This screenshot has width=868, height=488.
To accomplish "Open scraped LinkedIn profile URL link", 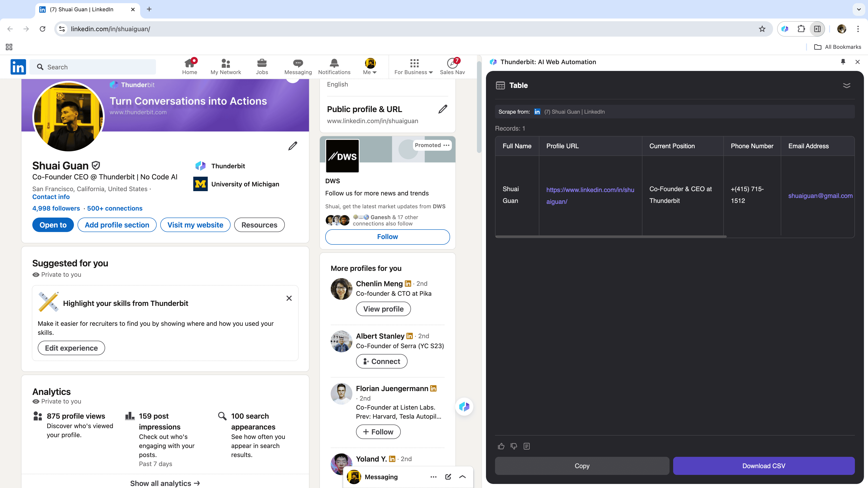I will [x=590, y=196].
